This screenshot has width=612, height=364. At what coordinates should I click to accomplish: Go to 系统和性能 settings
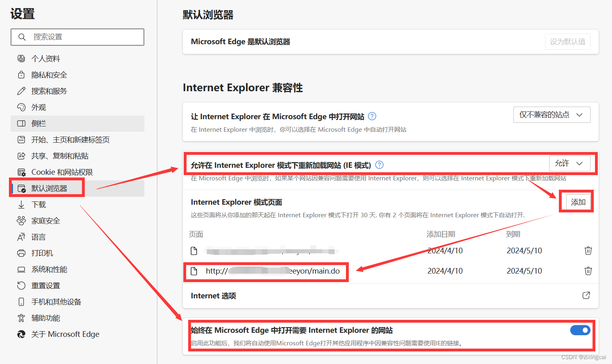click(77, 269)
